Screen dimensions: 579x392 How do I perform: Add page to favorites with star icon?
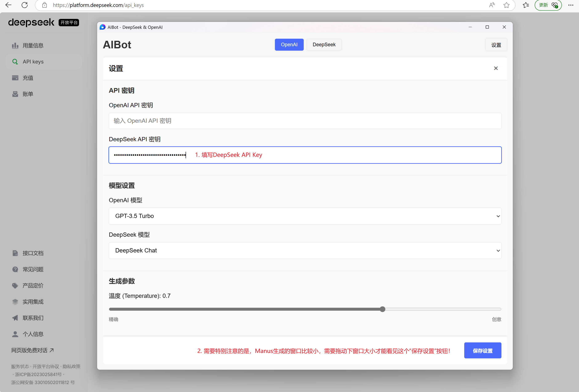(506, 5)
